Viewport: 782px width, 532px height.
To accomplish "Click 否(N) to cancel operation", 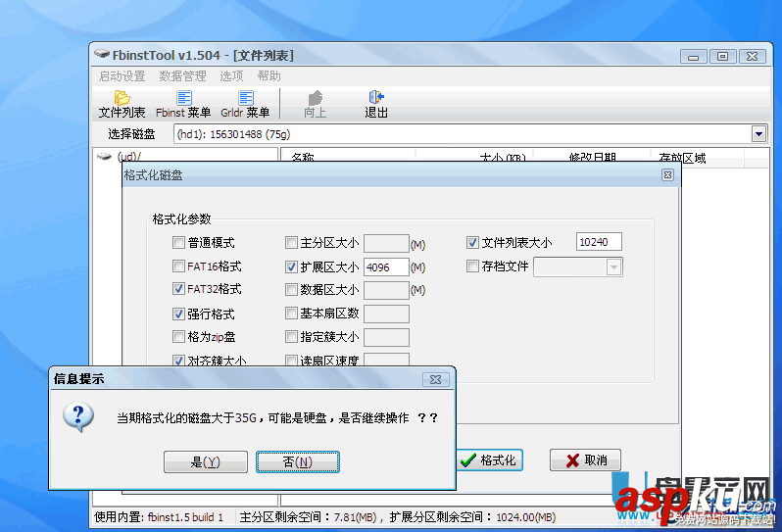I will 298,461.
